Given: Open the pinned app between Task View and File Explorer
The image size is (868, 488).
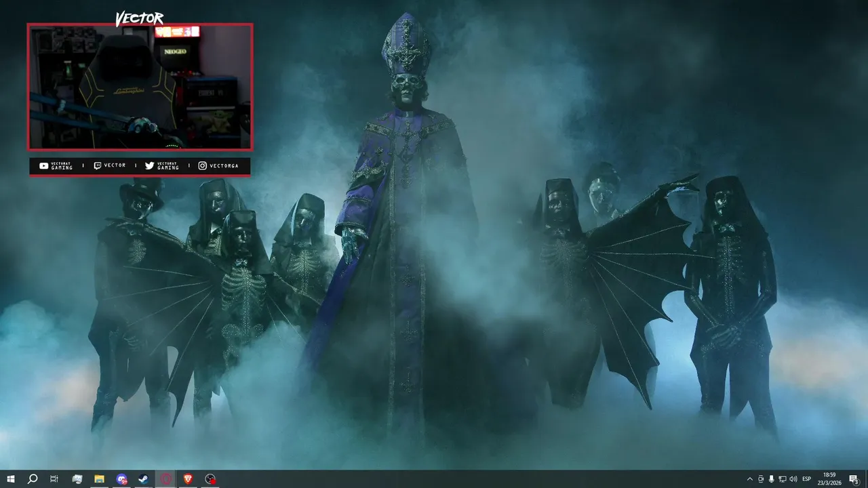Looking at the screenshot, I should [77, 479].
